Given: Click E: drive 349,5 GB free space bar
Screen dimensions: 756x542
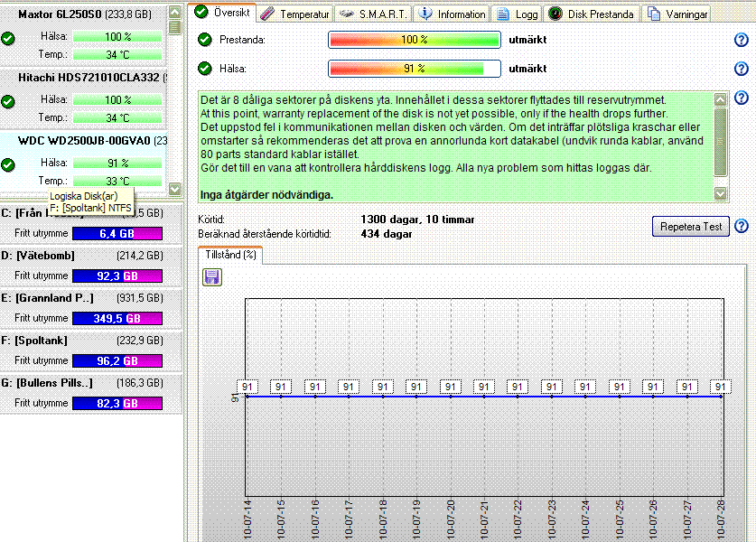Looking at the screenshot, I should pos(117,319).
